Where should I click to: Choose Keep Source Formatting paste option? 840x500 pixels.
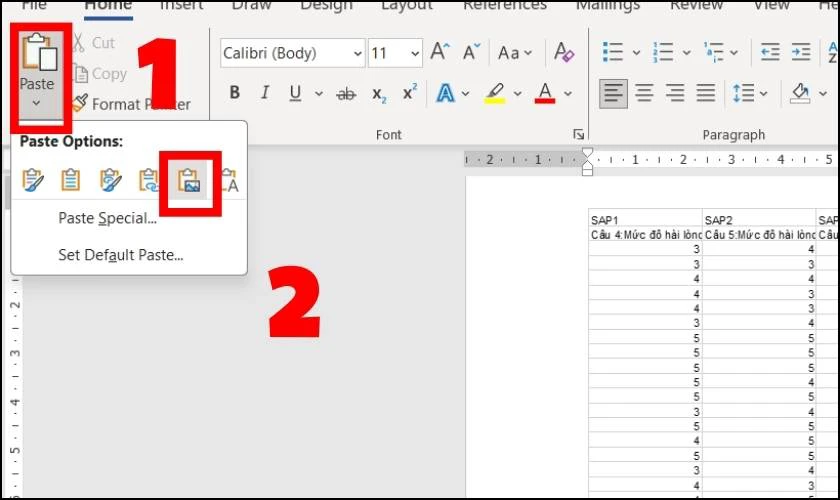[x=33, y=180]
